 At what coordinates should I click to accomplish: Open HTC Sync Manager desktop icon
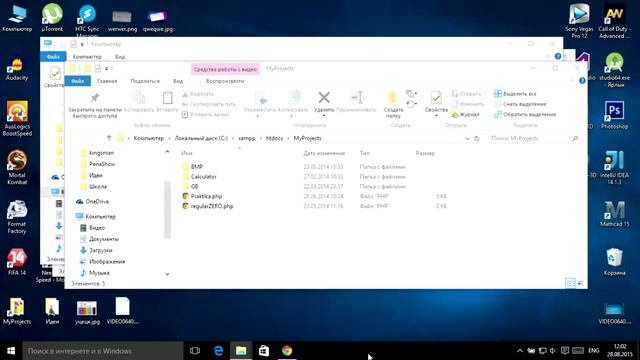[87, 20]
